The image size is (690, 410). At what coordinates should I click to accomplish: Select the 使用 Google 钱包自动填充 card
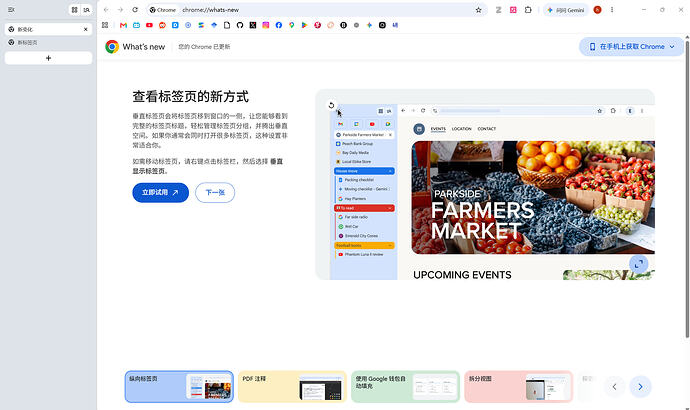405,387
